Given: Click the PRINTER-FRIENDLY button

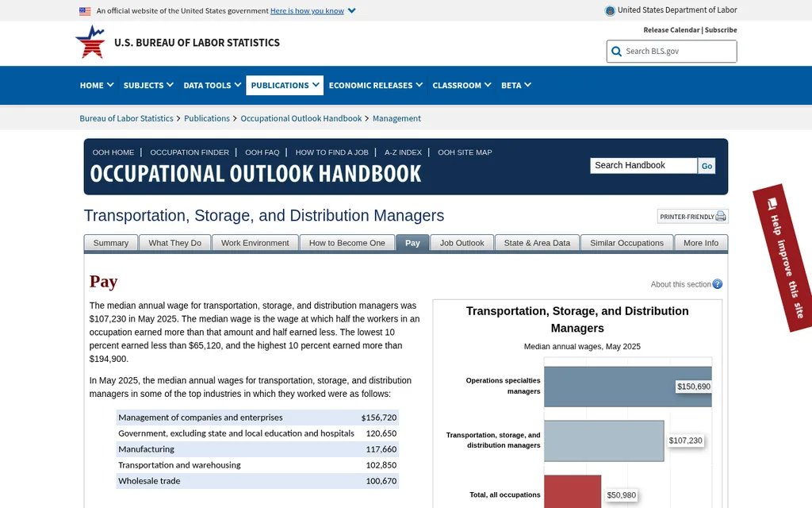Looking at the screenshot, I should [x=693, y=216].
